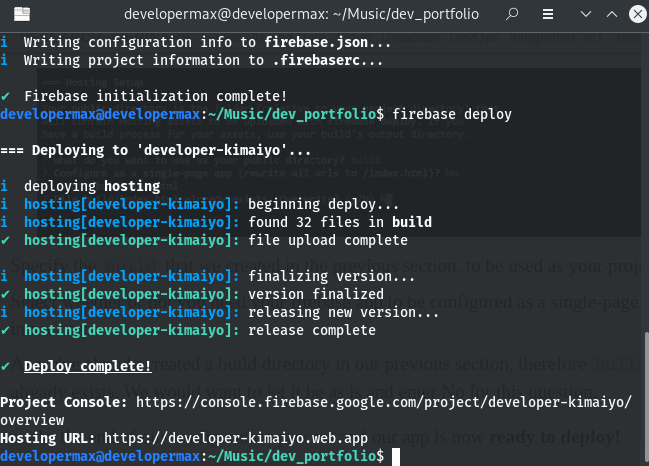Open the terminal hamburger menu
This screenshot has width=649, height=466.
548,14
